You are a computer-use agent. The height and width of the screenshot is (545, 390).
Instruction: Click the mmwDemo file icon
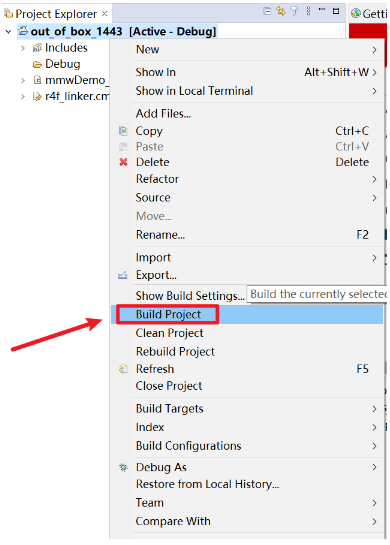(x=38, y=80)
